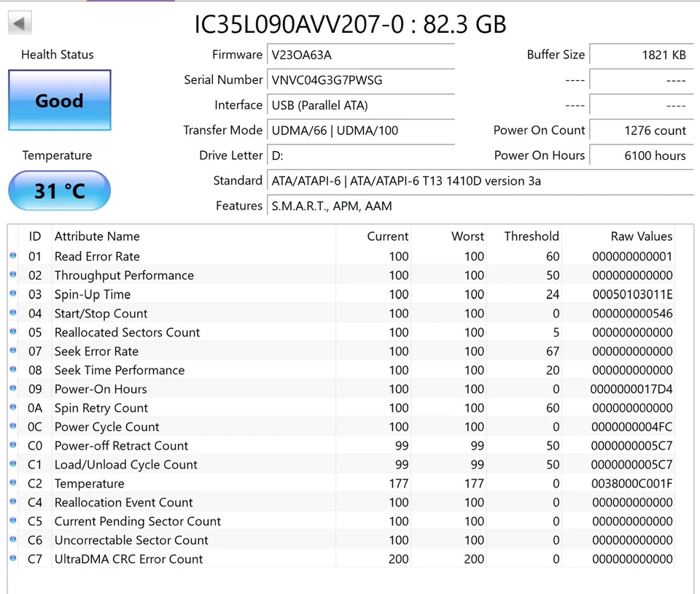Select the Firmware version field
This screenshot has width=700, height=594.
361,55
